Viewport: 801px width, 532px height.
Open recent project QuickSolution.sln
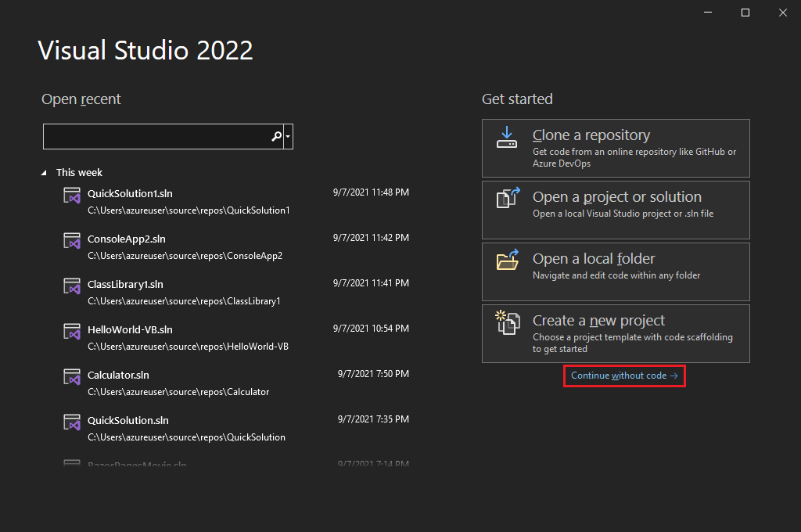coord(130,420)
